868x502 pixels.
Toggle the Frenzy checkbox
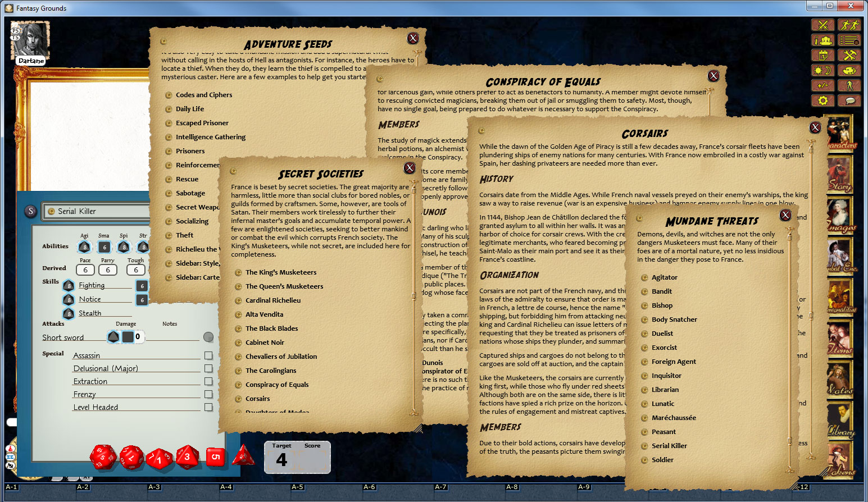(x=208, y=394)
